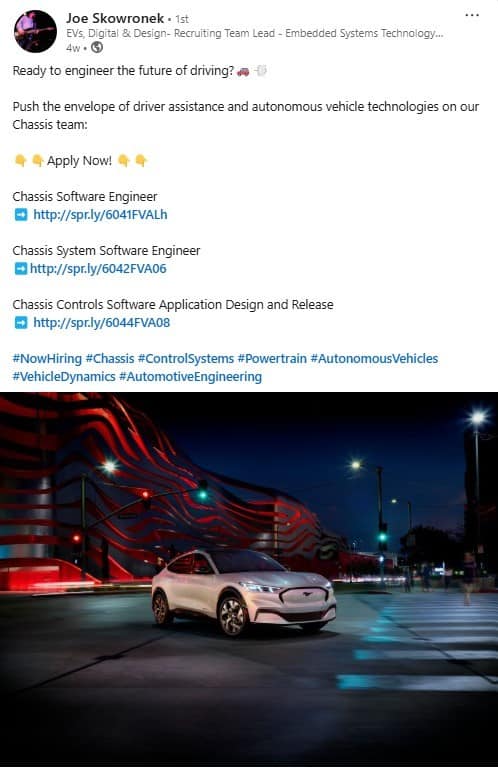Click Joe Skowronek's profile picture
Viewport: 498px width, 769px height.
click(x=35, y=31)
